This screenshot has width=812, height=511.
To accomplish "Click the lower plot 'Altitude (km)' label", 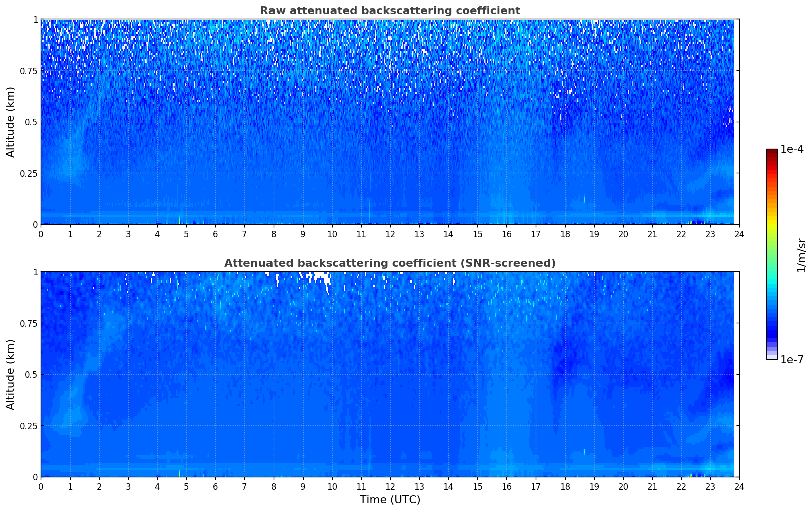I will coord(11,374).
